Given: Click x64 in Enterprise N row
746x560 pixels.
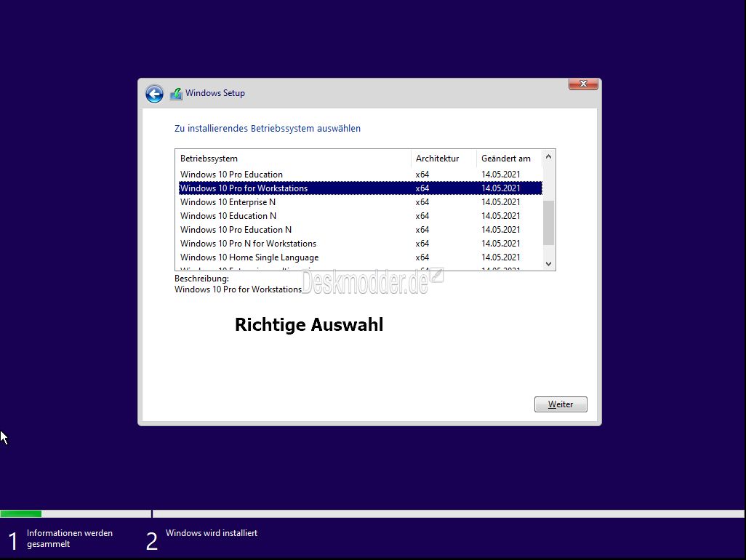Looking at the screenshot, I should click(422, 201).
